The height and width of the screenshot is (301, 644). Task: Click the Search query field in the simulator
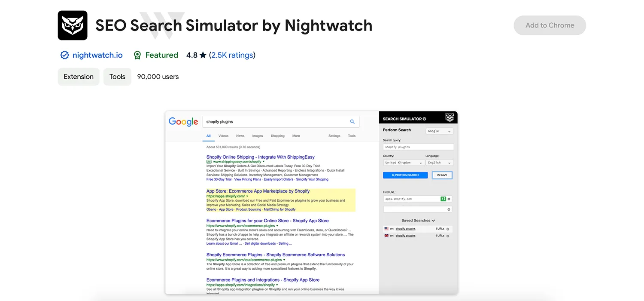click(418, 147)
